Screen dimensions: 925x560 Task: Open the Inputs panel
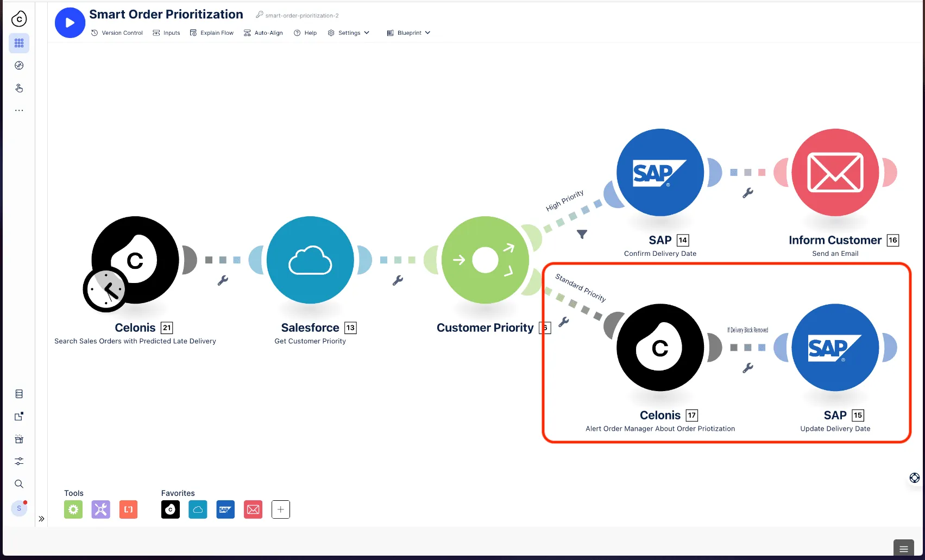(166, 33)
